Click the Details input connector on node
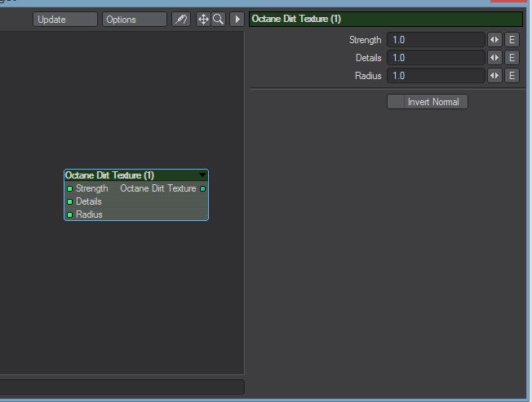Viewport: 532px width, 402px height. pyautogui.click(x=69, y=201)
